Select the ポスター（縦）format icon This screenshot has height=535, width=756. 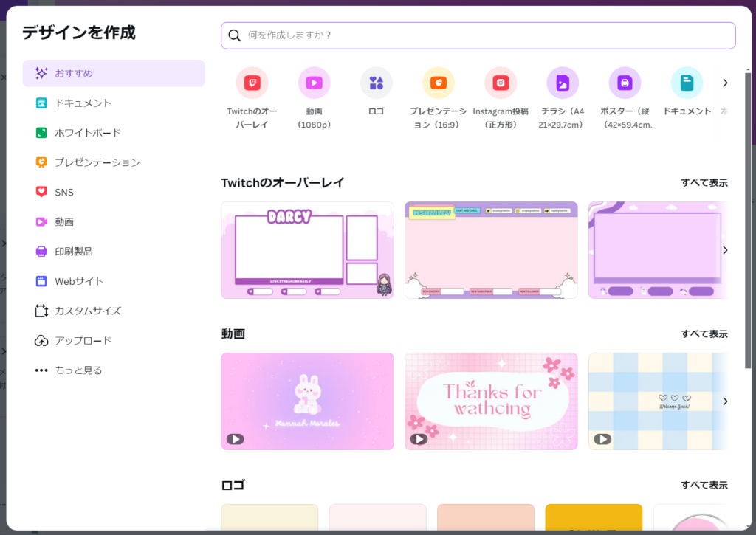tap(625, 83)
